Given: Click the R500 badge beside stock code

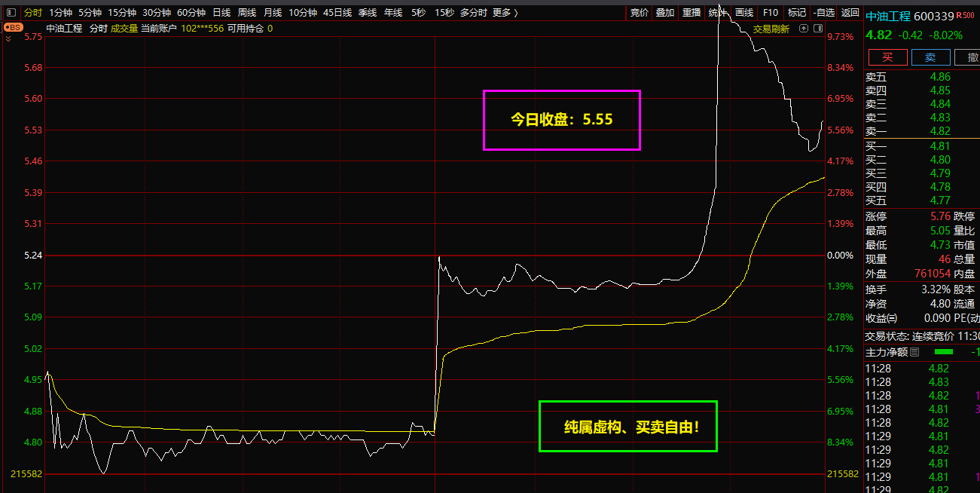Looking at the screenshot, I should pyautogui.click(x=965, y=14).
